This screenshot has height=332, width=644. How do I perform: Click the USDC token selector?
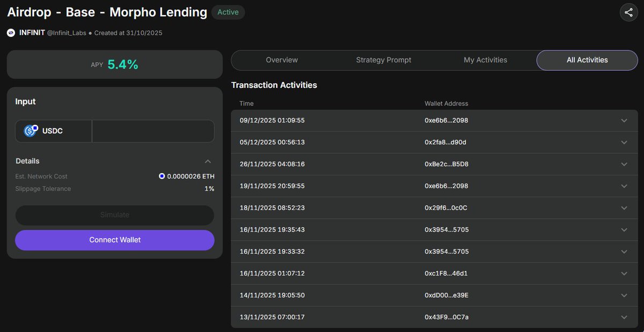click(x=54, y=131)
